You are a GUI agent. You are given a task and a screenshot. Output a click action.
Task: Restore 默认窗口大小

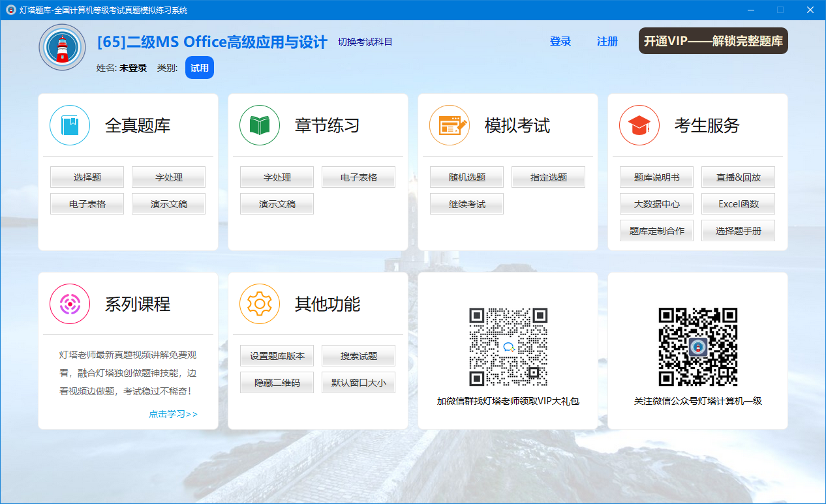tap(358, 382)
